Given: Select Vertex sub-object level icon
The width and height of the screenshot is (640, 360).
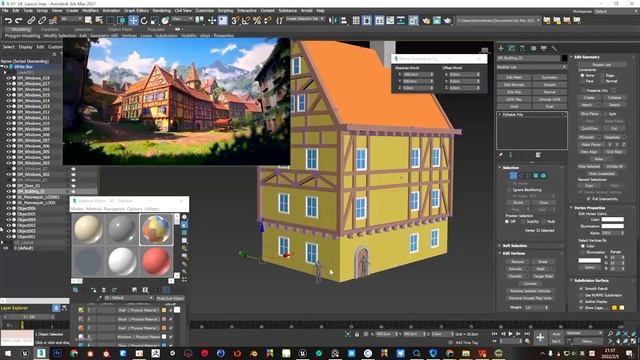Looking at the screenshot, I should pos(513,176).
